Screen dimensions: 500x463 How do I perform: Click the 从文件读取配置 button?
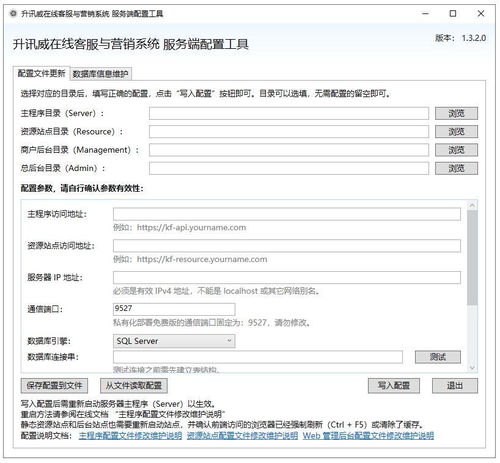pos(134,386)
